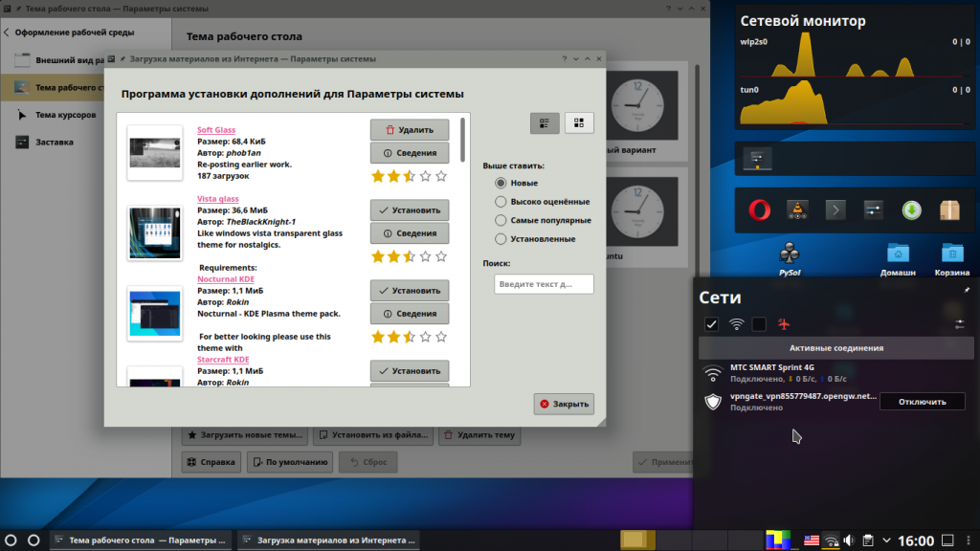Image resolution: width=980 pixels, height=551 pixels.
Task: Launch PySol desktop icon
Action: tap(790, 259)
